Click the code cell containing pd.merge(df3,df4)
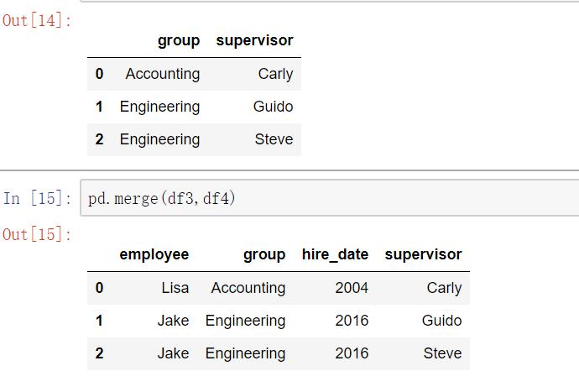This screenshot has height=392, width=579. [x=330, y=198]
